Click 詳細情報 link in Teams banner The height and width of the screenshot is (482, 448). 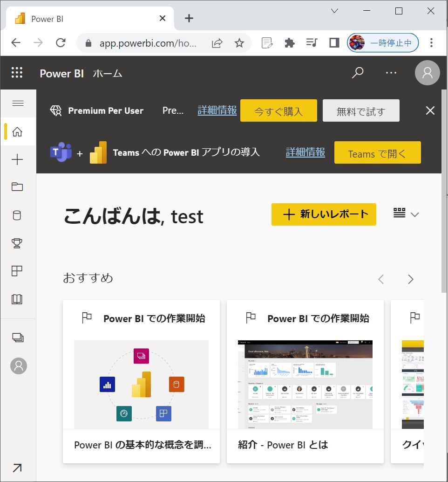(x=305, y=152)
